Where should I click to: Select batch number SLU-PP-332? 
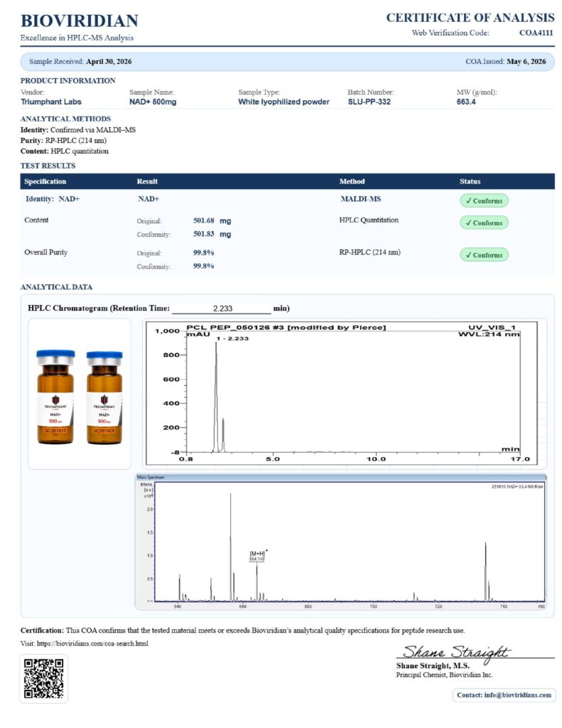click(369, 102)
